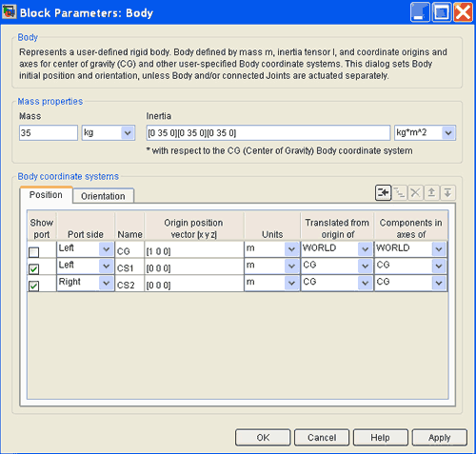Move coordinate system up with arrow icon

click(x=431, y=192)
